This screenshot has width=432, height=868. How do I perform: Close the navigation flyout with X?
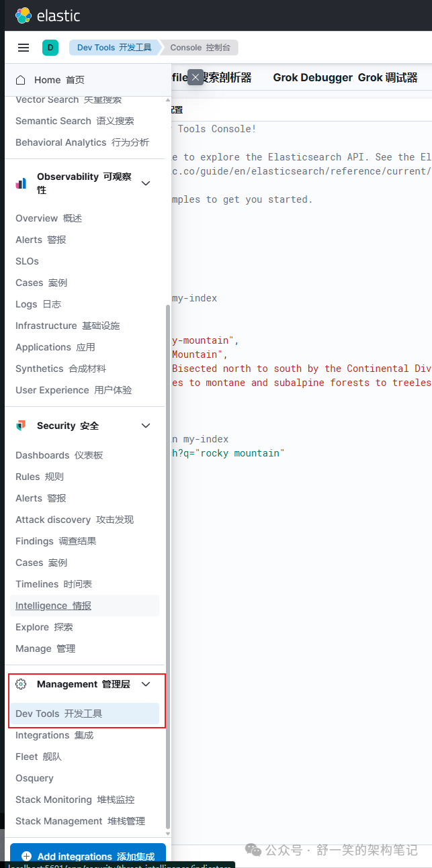(196, 77)
